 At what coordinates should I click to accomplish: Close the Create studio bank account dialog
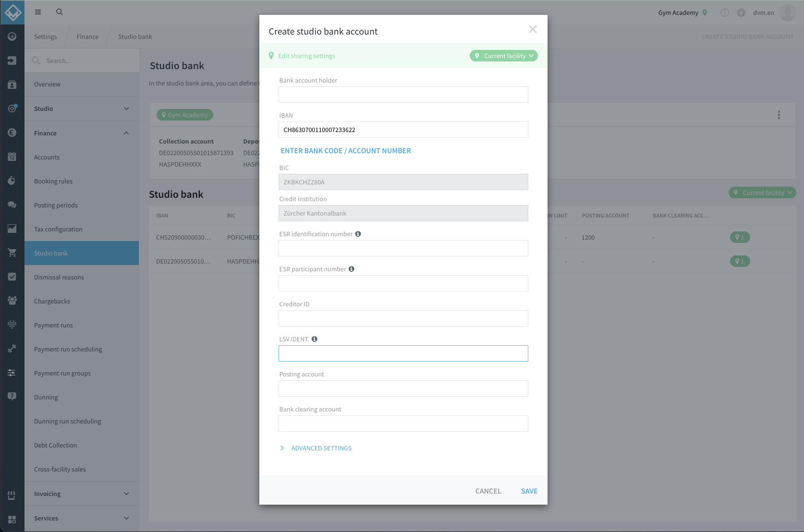[x=533, y=29]
